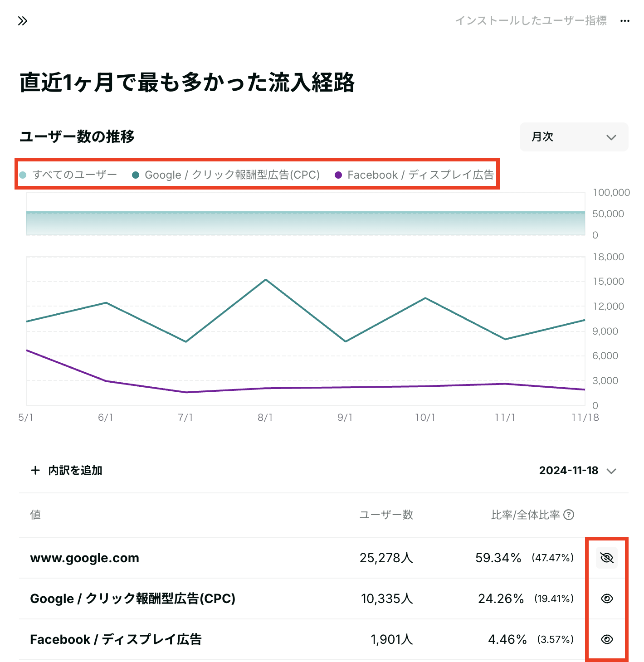Expand the panel with double chevron icon
The height and width of the screenshot is (662, 644).
tap(23, 21)
